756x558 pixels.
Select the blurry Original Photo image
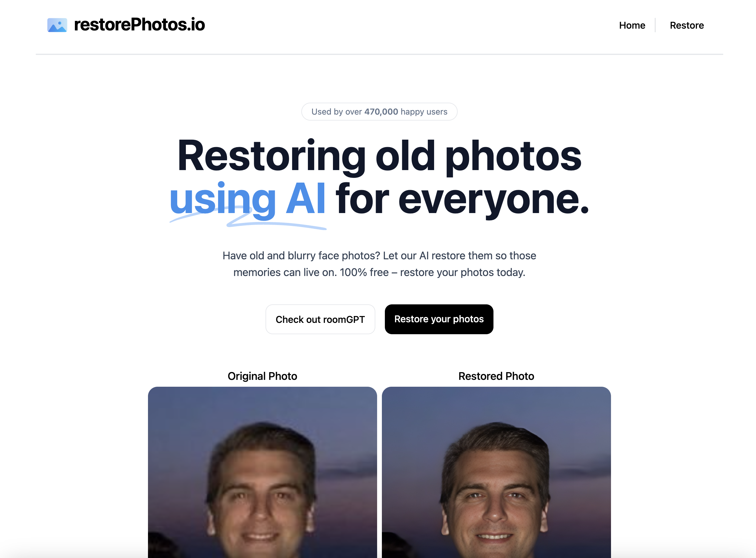262,472
